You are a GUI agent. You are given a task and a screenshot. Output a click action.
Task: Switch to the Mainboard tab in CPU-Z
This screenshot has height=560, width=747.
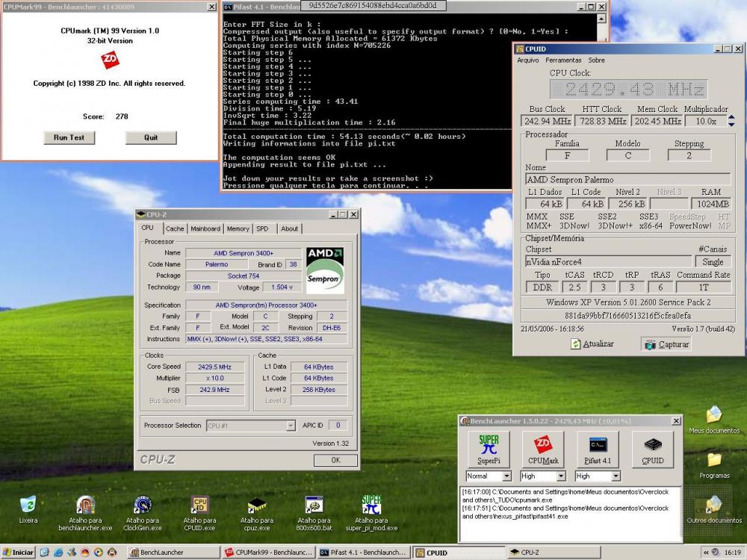205,228
